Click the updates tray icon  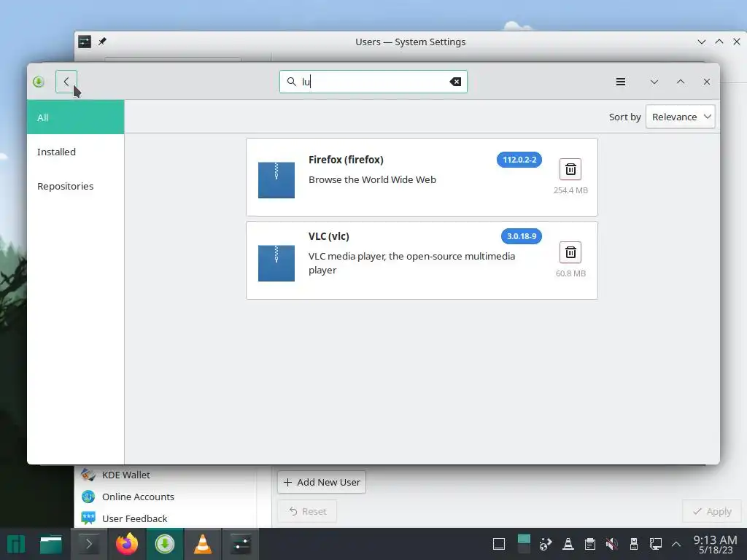coord(546,544)
